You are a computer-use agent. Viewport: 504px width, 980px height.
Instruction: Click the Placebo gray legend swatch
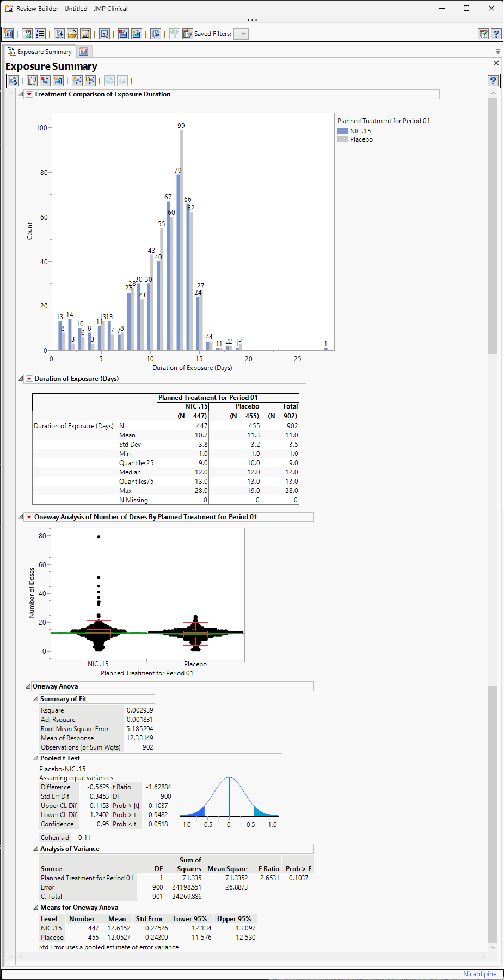(342, 139)
